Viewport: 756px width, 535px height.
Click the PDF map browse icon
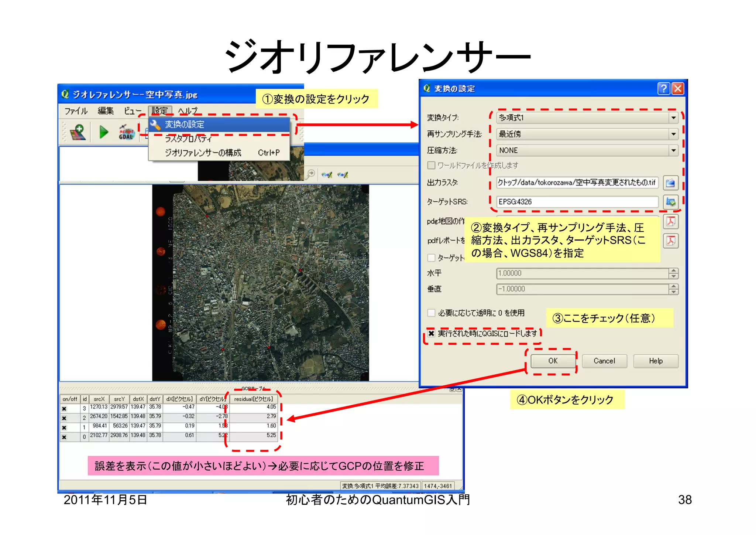click(x=670, y=221)
